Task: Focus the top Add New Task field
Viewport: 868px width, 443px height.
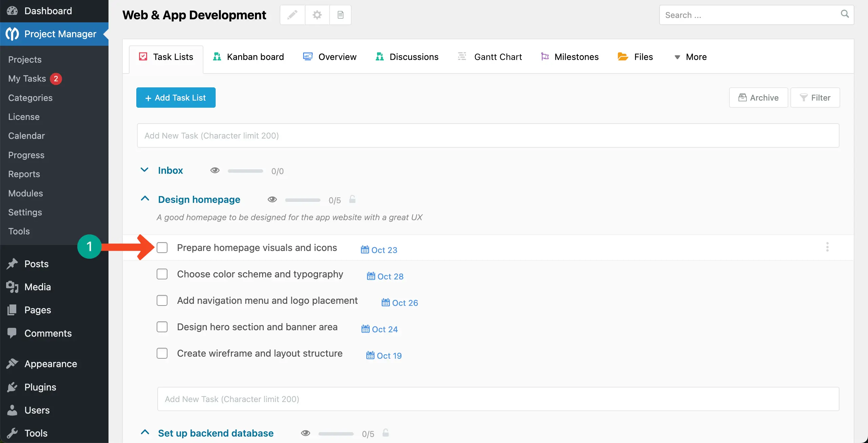Action: click(488, 135)
